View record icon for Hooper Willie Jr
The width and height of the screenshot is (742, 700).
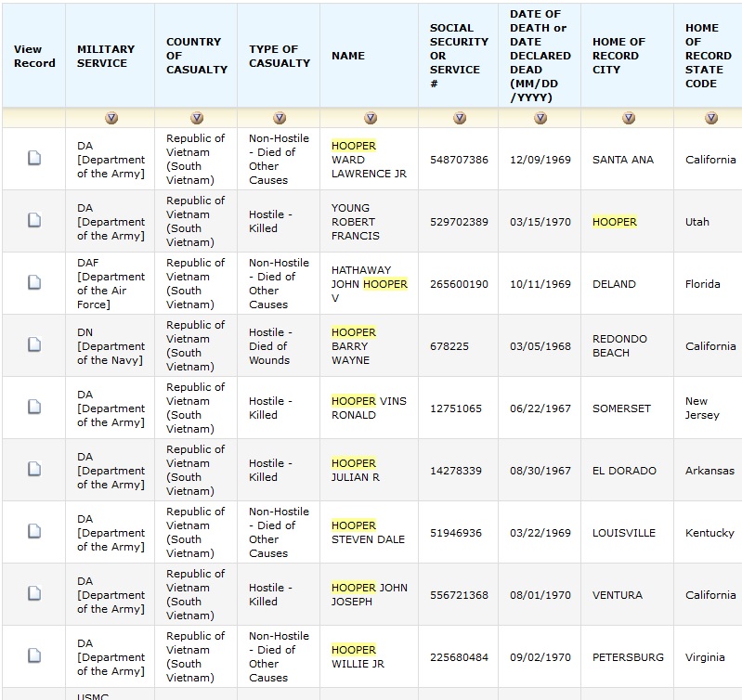point(34,656)
